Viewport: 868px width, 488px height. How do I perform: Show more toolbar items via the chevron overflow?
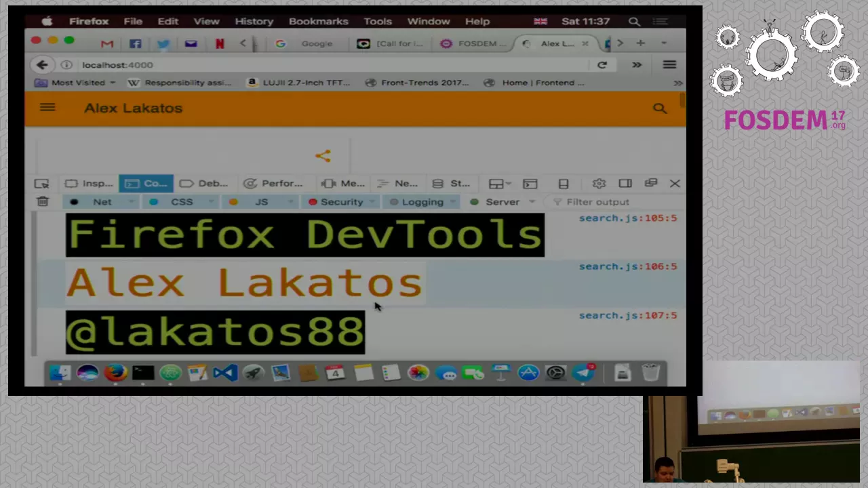(637, 65)
